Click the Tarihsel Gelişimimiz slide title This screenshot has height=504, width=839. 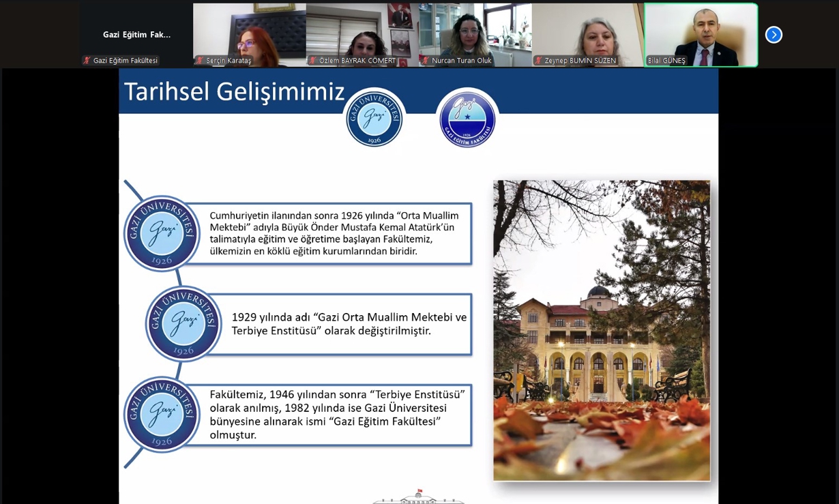pos(234,91)
